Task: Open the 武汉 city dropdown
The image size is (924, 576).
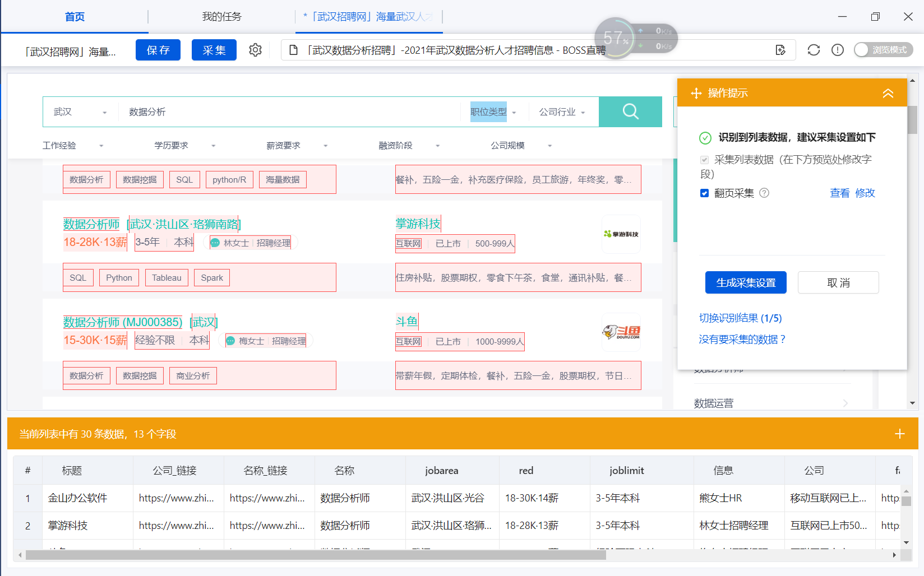Action: click(80, 112)
